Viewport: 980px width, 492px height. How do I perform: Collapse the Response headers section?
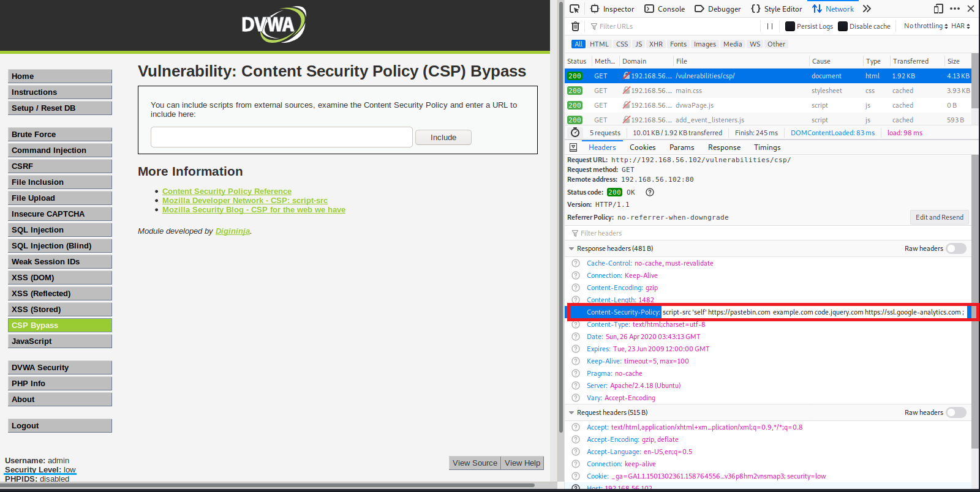571,249
